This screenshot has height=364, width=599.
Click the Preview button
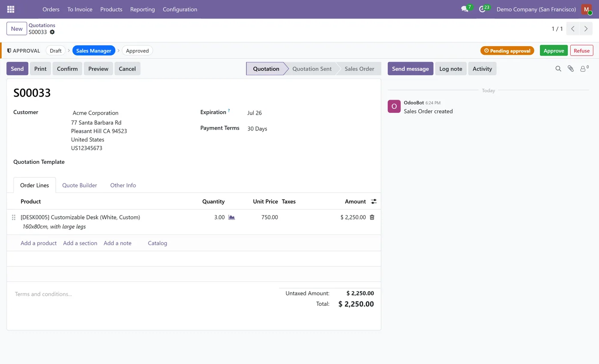click(x=98, y=68)
